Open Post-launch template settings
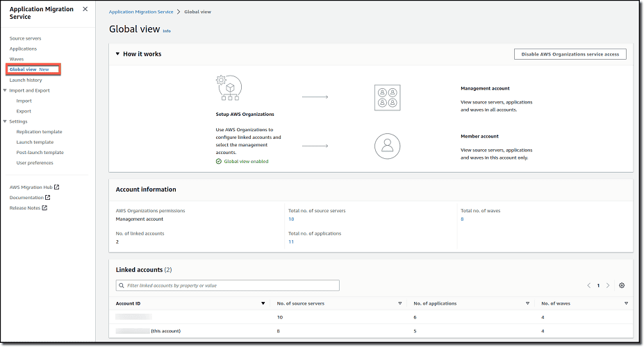Screen dimensions: 644x347 [40, 152]
